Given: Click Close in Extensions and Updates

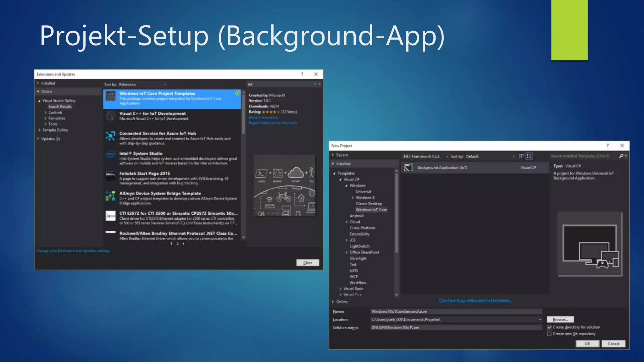Looking at the screenshot, I should [308, 263].
